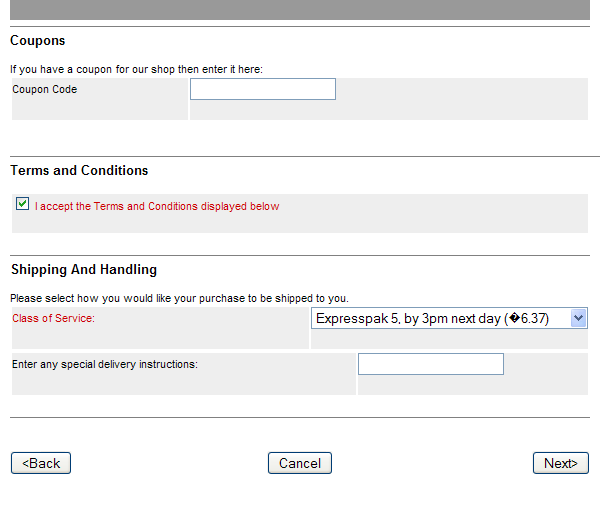Select the Expresspak 5 shipping option box
Viewport: 600px width, 507px height.
449,318
